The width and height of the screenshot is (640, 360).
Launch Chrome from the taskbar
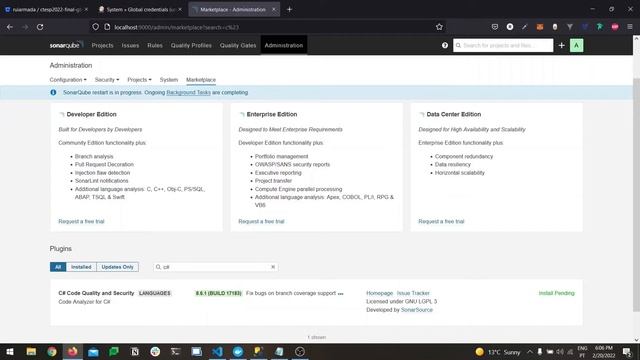(52, 351)
